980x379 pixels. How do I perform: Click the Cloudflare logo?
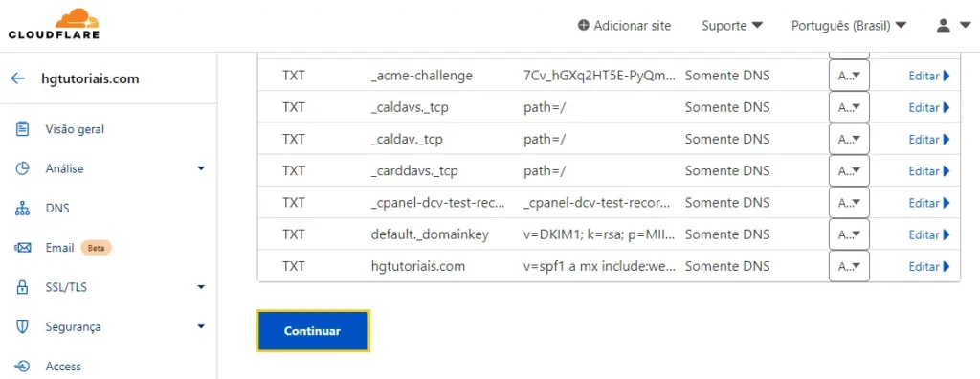tap(54, 24)
